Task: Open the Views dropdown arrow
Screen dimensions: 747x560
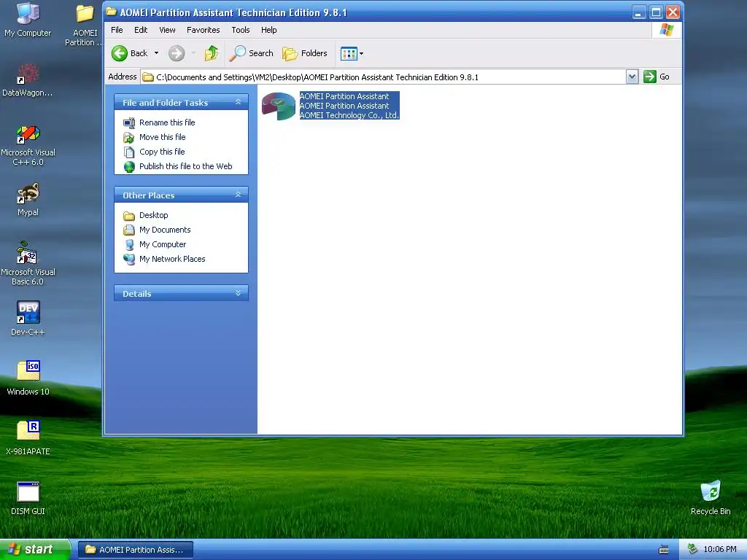Action: (361, 54)
